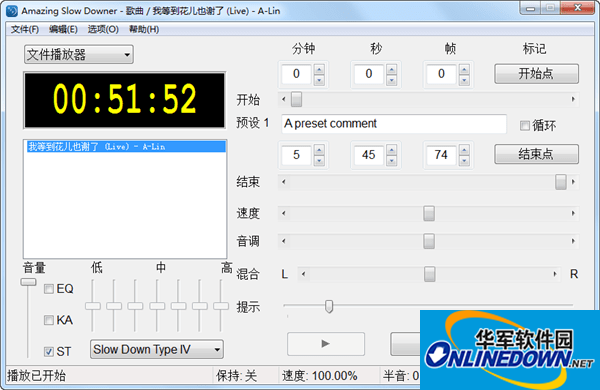Decrease start 秒 with down arrow
This screenshot has width=600, height=390.
pos(391,79)
